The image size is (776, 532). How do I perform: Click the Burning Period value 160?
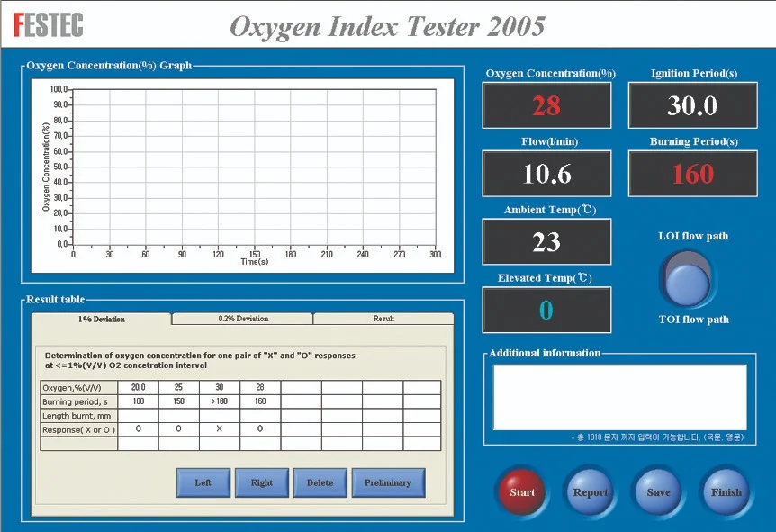[693, 174]
